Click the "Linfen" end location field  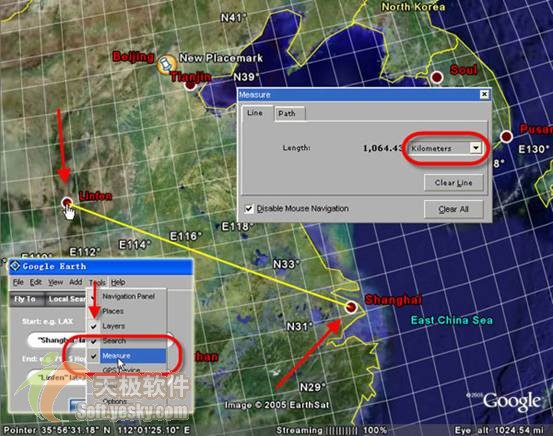[x=57, y=377]
